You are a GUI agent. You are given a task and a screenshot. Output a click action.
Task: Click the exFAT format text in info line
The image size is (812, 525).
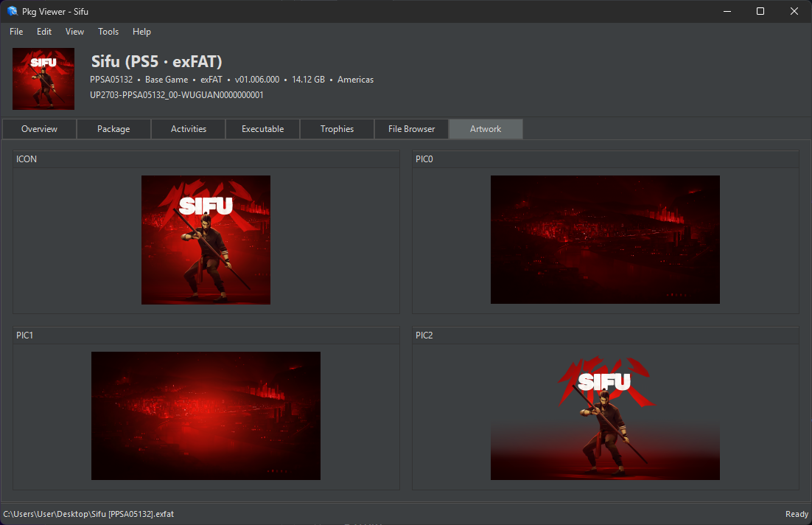tap(211, 80)
